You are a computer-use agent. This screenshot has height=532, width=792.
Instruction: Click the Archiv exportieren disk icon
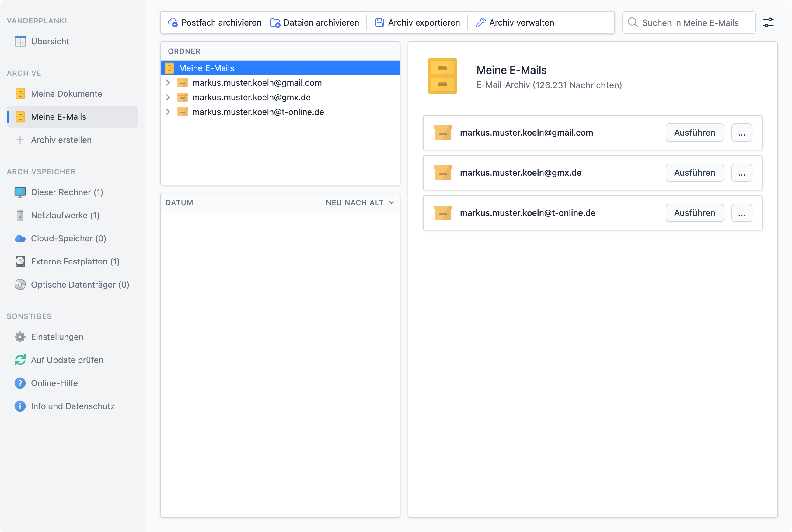(x=379, y=23)
